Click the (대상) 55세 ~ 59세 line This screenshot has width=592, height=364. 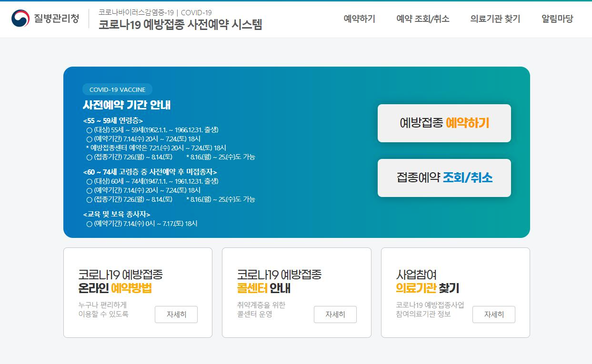[x=152, y=130]
